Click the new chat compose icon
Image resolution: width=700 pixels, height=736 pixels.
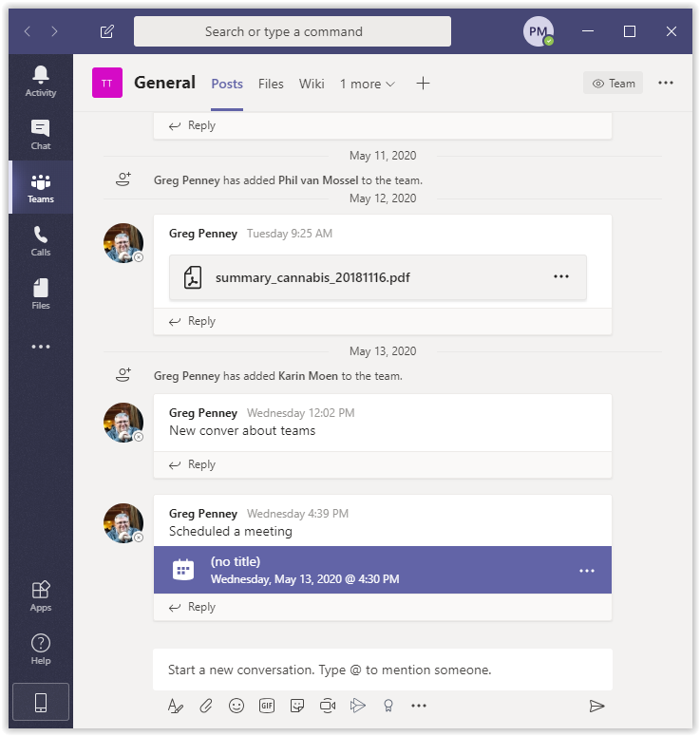point(107,31)
